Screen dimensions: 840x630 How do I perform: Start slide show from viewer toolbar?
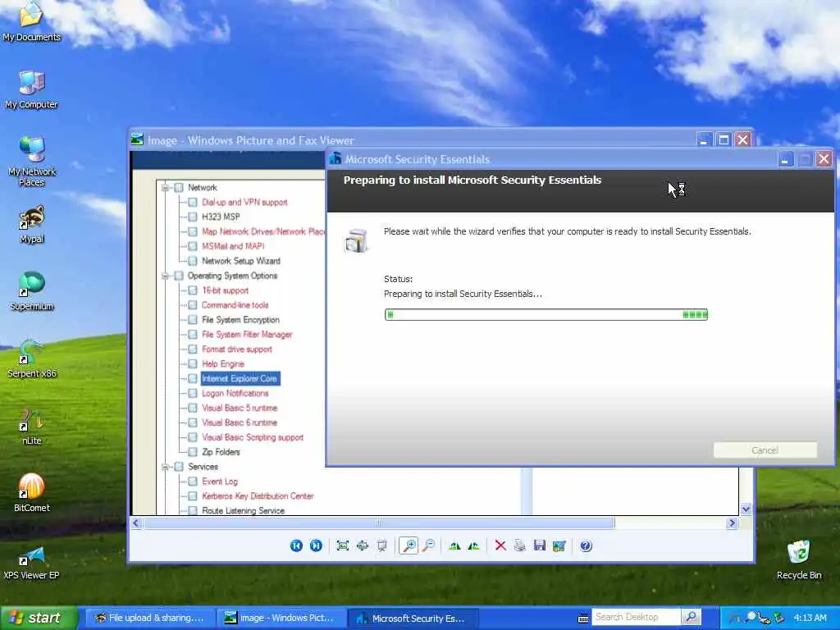coord(382,546)
